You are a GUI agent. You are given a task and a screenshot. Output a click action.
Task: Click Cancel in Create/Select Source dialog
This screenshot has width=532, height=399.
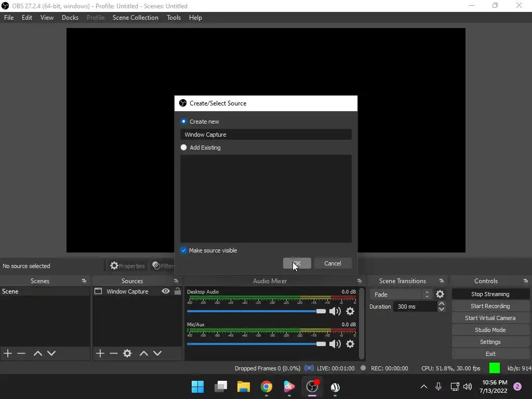pos(332,263)
